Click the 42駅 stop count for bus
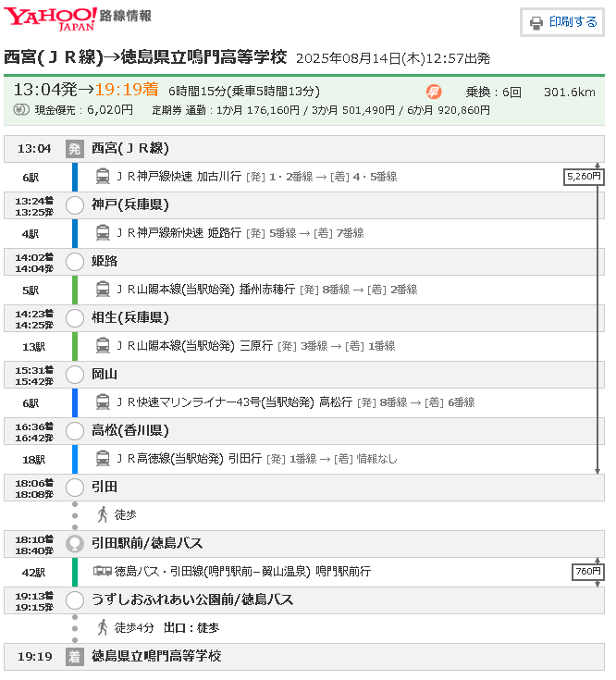 34,572
